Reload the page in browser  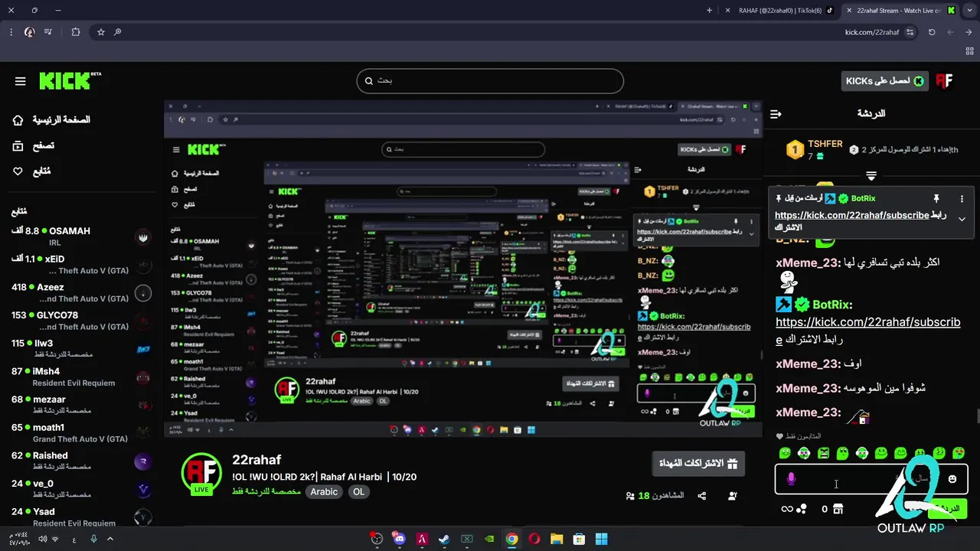[932, 32]
